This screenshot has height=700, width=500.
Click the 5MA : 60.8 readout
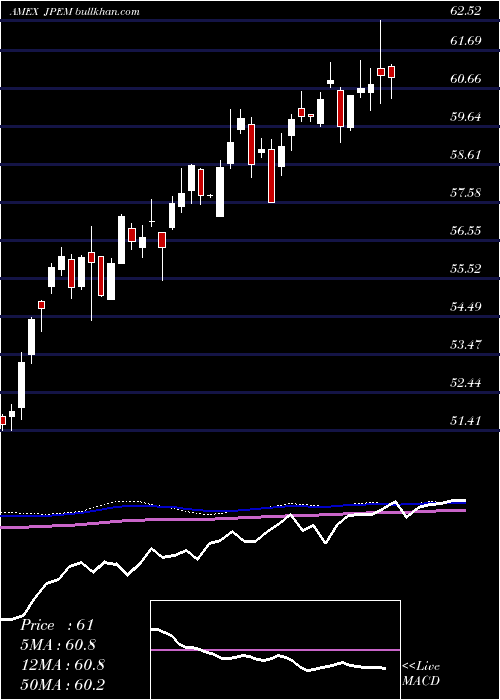click(x=58, y=645)
